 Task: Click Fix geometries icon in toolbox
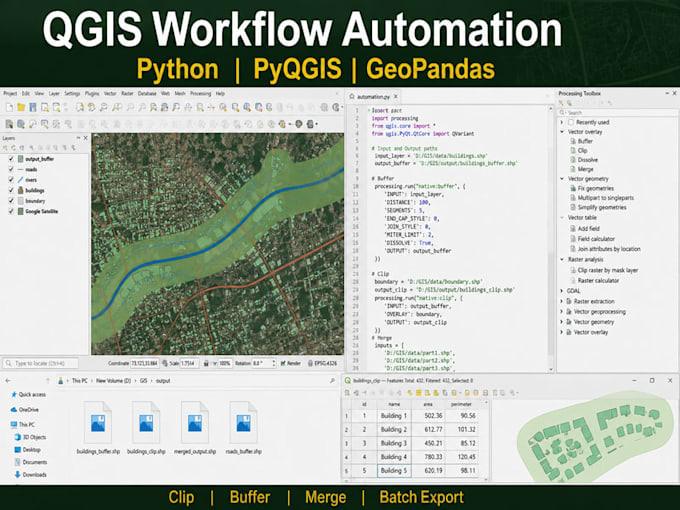coord(573,189)
